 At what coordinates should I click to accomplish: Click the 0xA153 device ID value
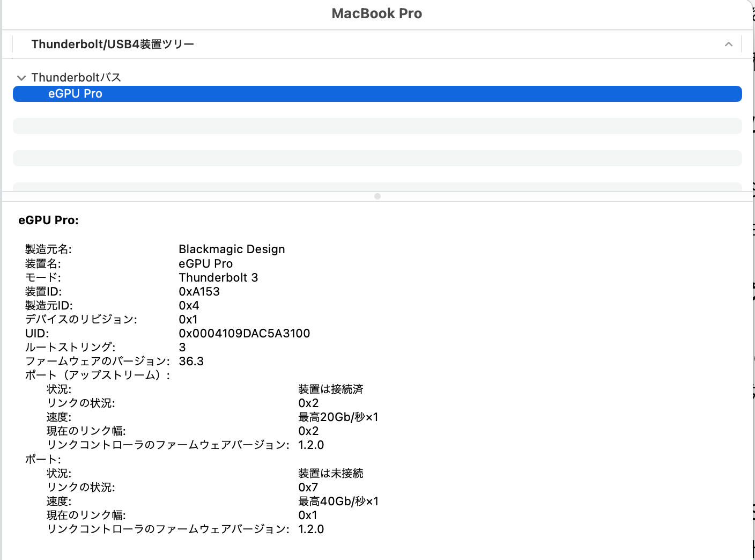click(199, 292)
